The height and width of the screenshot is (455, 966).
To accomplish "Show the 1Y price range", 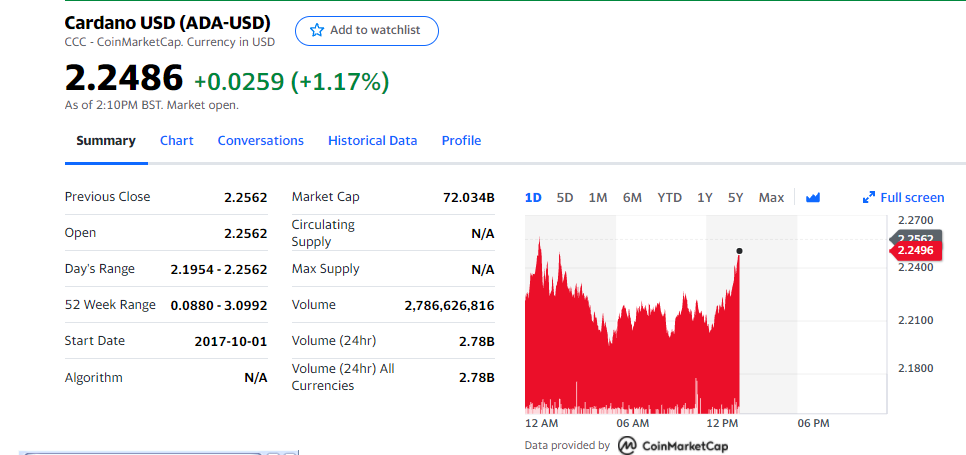I will point(705,198).
